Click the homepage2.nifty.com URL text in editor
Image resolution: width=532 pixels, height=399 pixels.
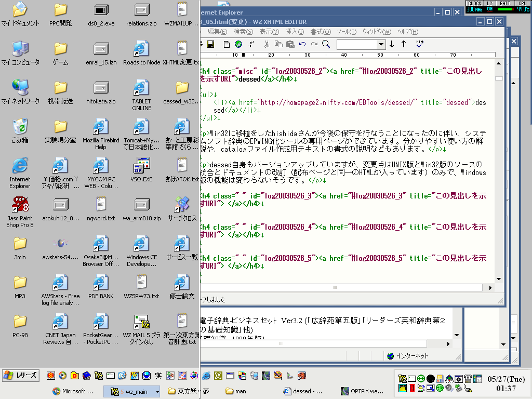coord(338,102)
